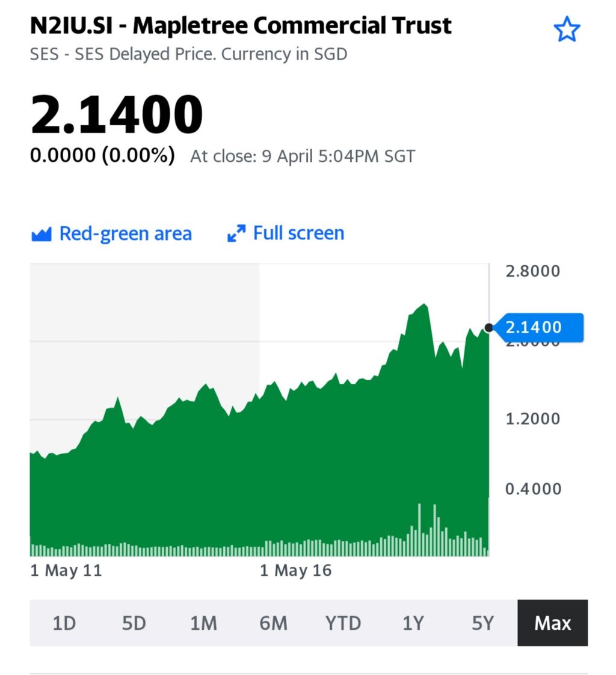Click the N2IU.SI - Mapletree Commercial Trust title
The height and width of the screenshot is (675, 616).
[241, 25]
